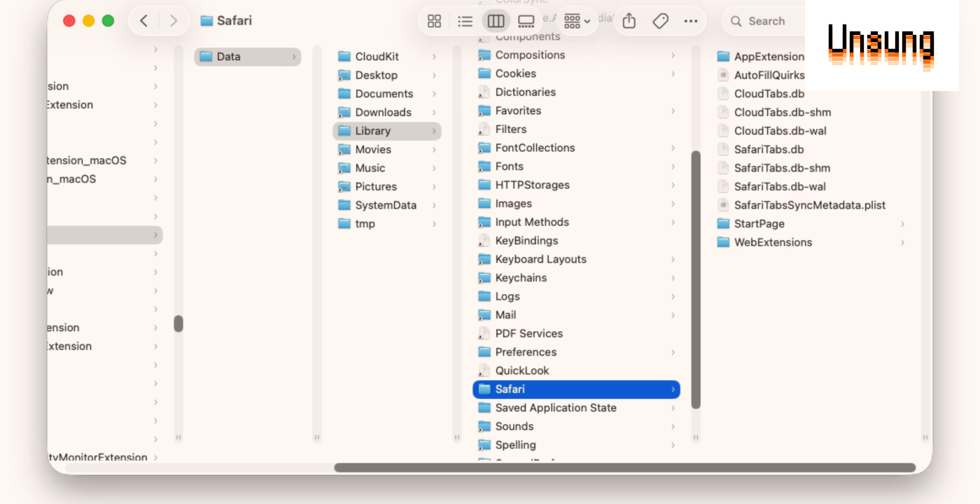Viewport: 980px width, 504px height.
Task: Select SafariTabsSyncMetadata.plist file
Action: point(809,205)
